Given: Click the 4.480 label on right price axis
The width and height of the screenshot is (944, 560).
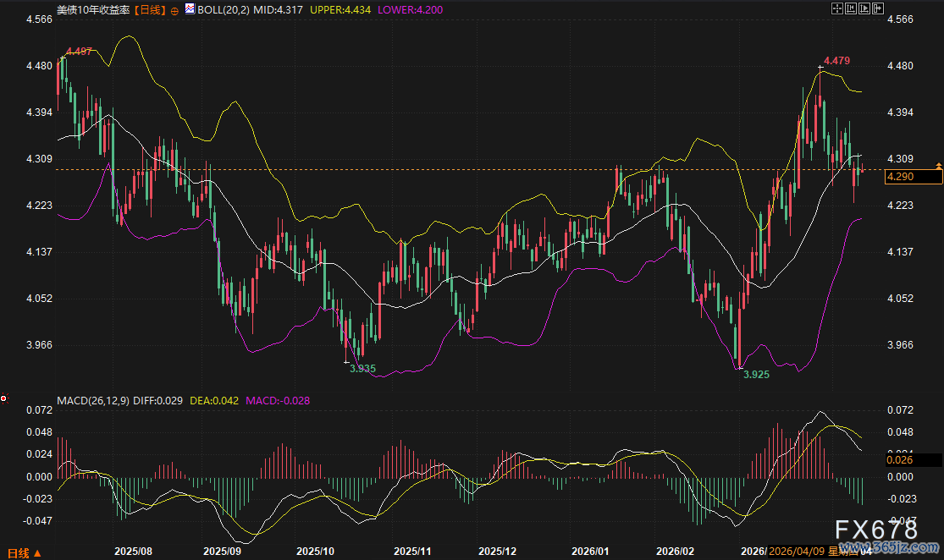Looking at the screenshot, I should click(x=900, y=66).
